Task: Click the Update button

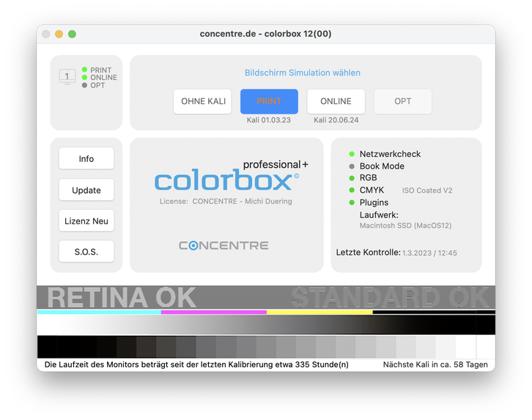Action: coord(86,190)
